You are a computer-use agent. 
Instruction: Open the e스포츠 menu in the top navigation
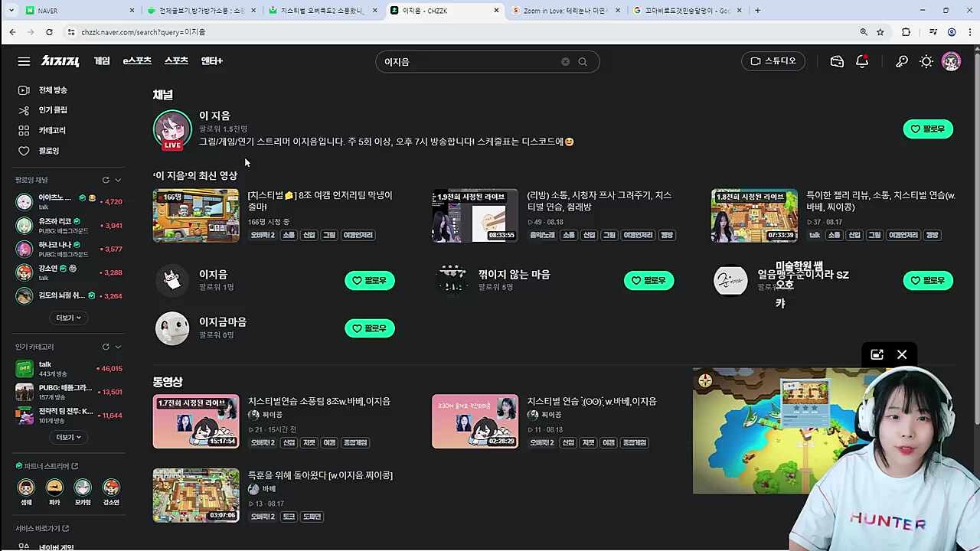pos(137,61)
